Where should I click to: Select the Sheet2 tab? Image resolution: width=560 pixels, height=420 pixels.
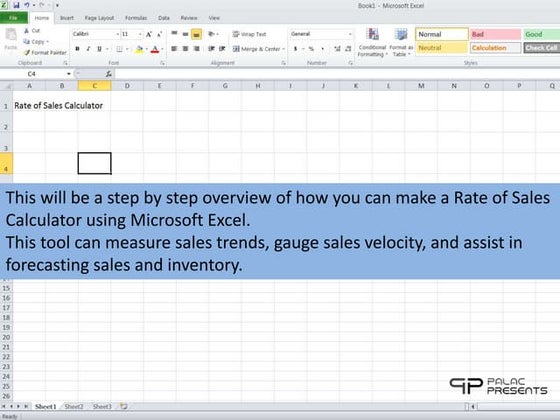[x=74, y=406]
